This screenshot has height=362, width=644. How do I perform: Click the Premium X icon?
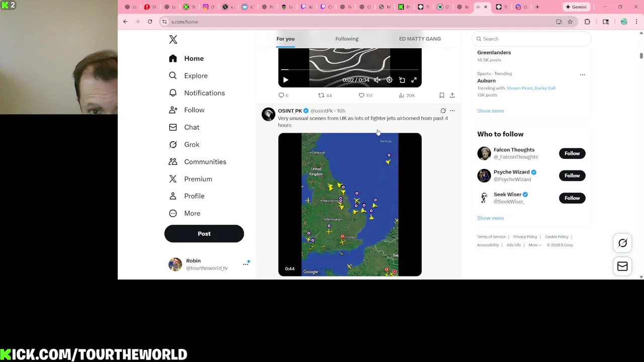[173, 179]
